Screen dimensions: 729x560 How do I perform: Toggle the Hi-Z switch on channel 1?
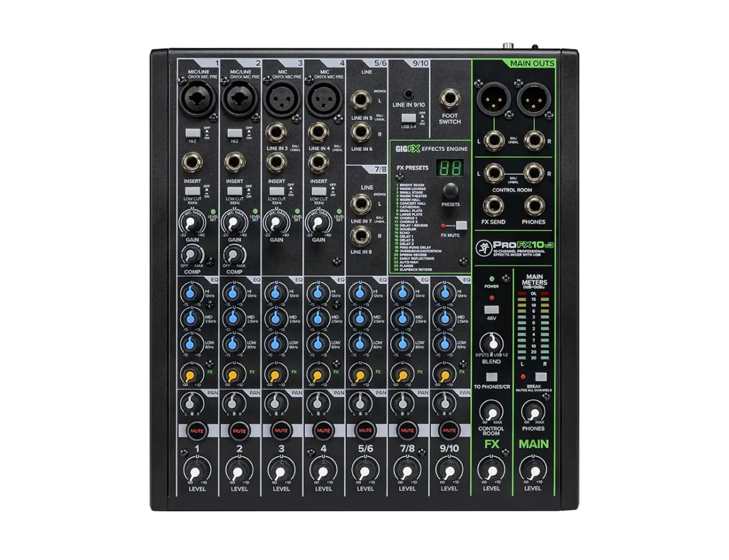(193, 133)
